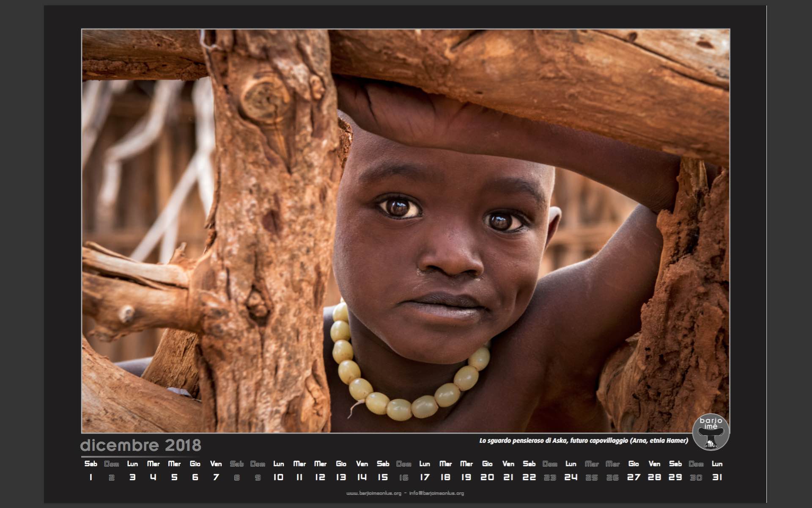Click the Italian photo caption about Aska

tap(583, 441)
